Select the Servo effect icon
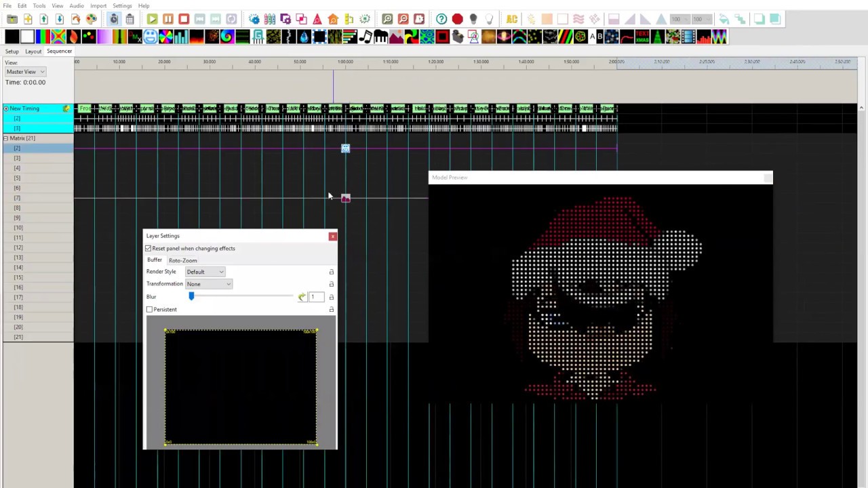This screenshot has width=868, height=488. tap(458, 37)
